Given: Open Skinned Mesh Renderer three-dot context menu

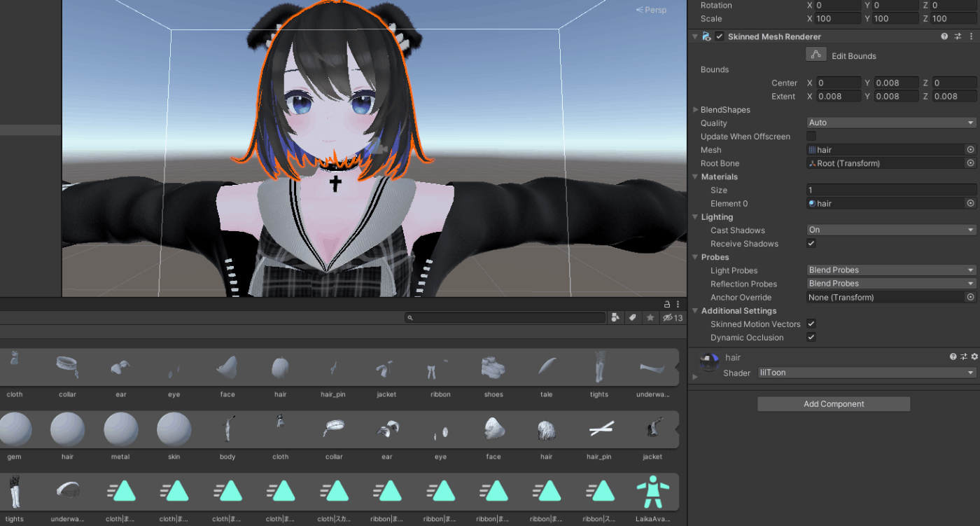Looking at the screenshot, I should coord(970,36).
